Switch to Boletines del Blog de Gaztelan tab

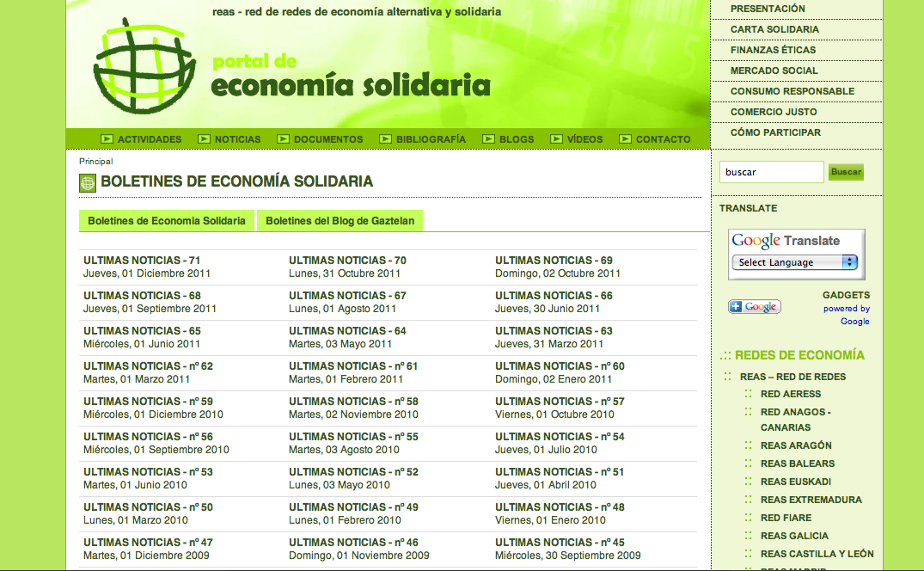tap(340, 221)
